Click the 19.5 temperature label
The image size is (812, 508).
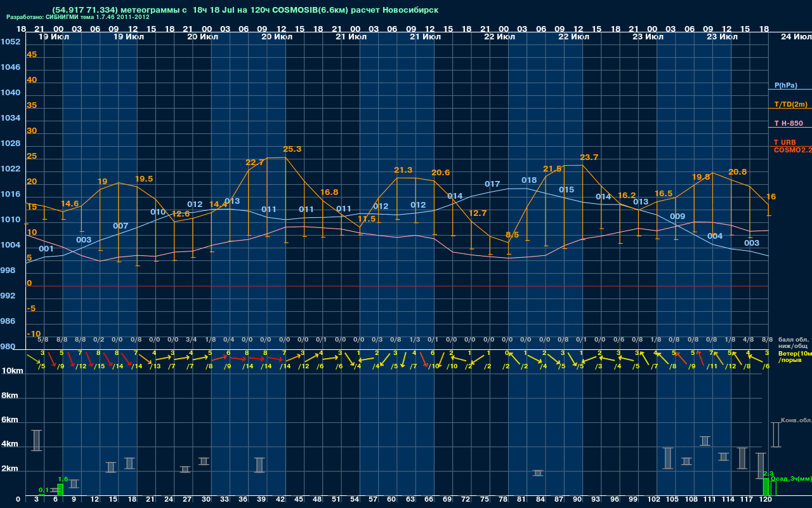pos(144,179)
